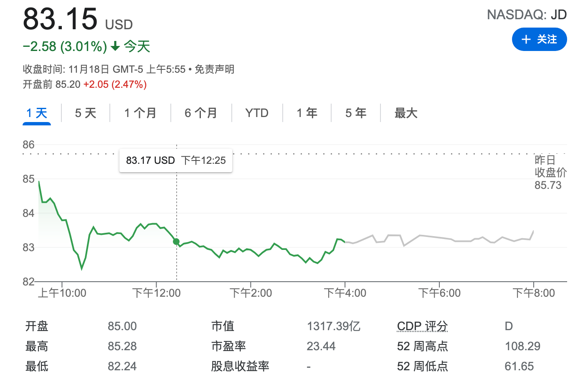Open the 免责声明 disclaimer link
The width and height of the screenshot is (588, 387).
[x=214, y=69]
